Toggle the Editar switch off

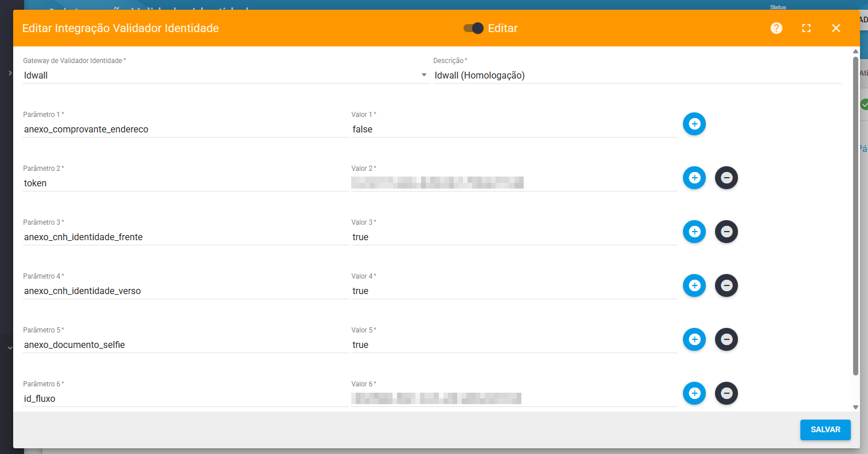click(474, 28)
